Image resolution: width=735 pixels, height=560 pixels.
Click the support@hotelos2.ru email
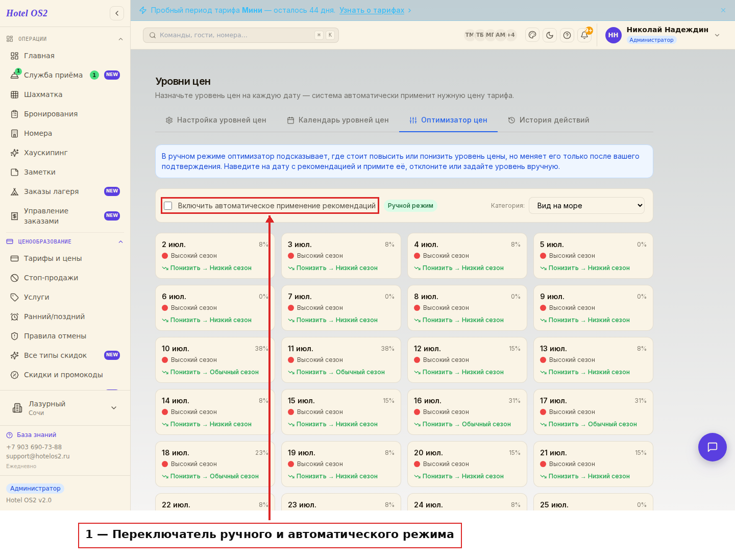38,456
